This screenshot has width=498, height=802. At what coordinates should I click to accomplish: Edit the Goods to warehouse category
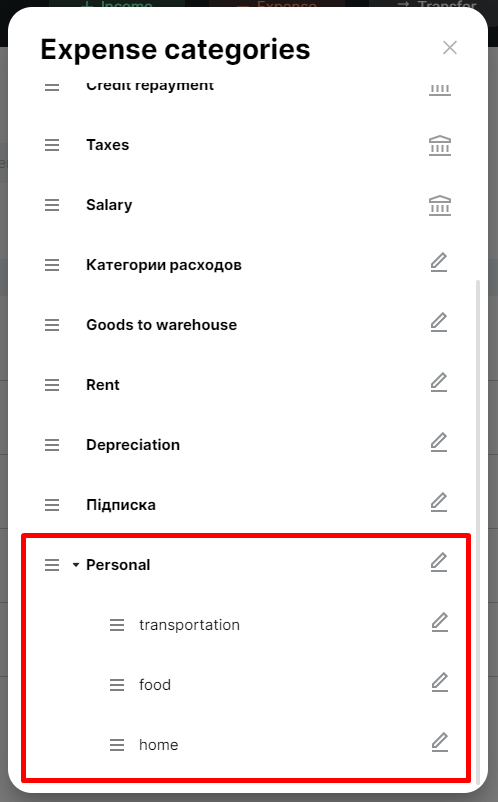439,323
